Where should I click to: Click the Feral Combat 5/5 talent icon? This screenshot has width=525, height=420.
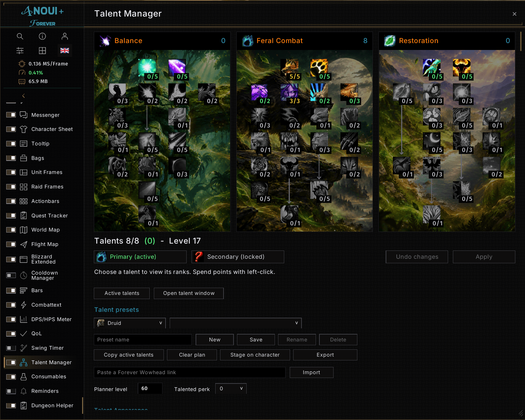tap(289, 68)
